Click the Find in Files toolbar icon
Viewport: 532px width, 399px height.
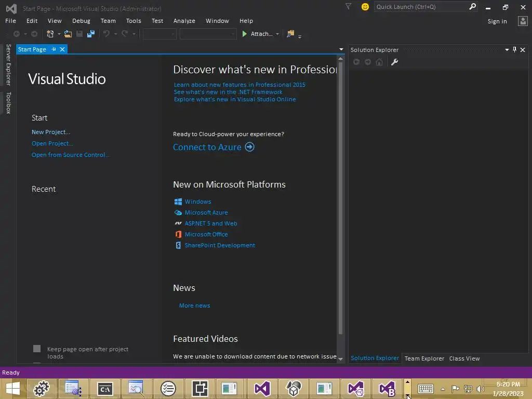tap(290, 34)
